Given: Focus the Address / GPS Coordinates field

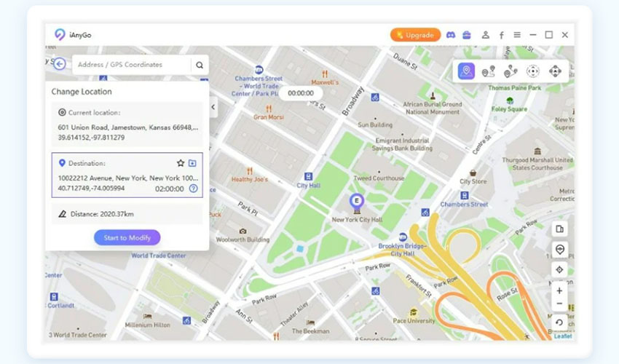Looking at the screenshot, I should pos(132,65).
